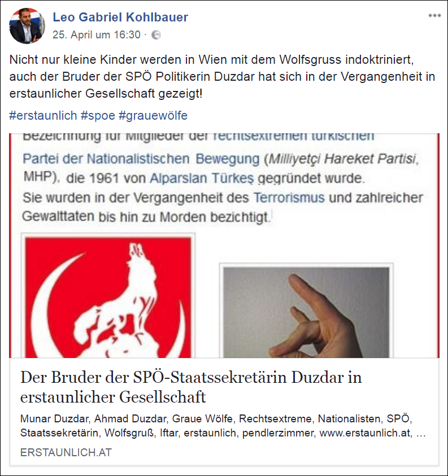448x476 pixels.
Task: Click the post body text about Wolfsgruss
Action: [x=222, y=76]
